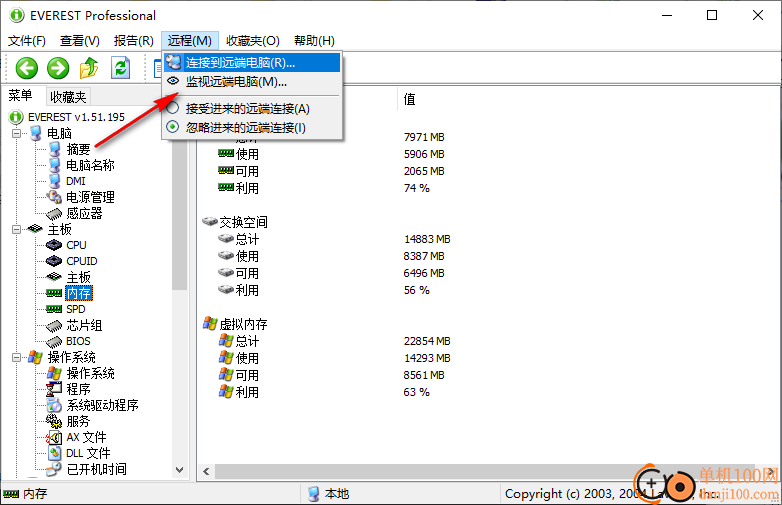This screenshot has width=782, height=505.
Task: Click the Refresh toolbar icon
Action: point(120,68)
